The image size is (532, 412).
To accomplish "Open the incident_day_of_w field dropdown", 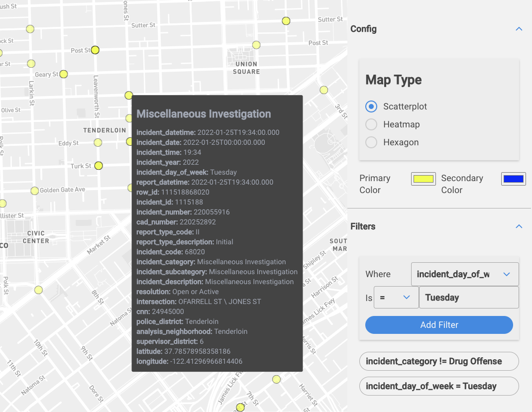I will coord(465,274).
